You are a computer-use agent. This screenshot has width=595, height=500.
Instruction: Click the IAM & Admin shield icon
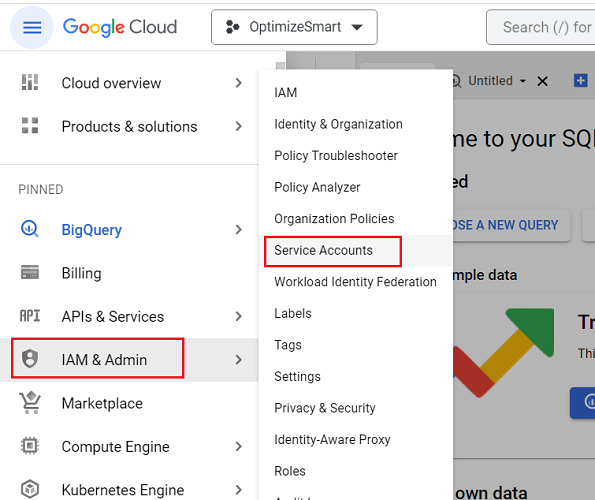[30, 359]
